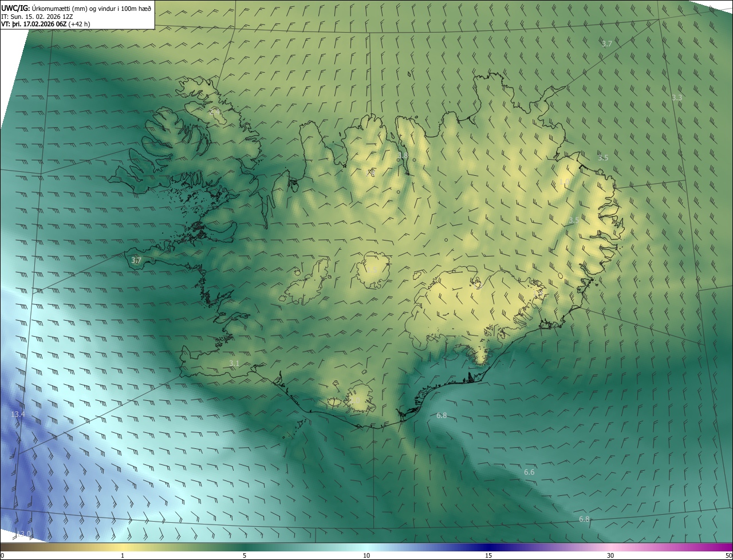Select the color scale tick label "15"

(x=488, y=555)
